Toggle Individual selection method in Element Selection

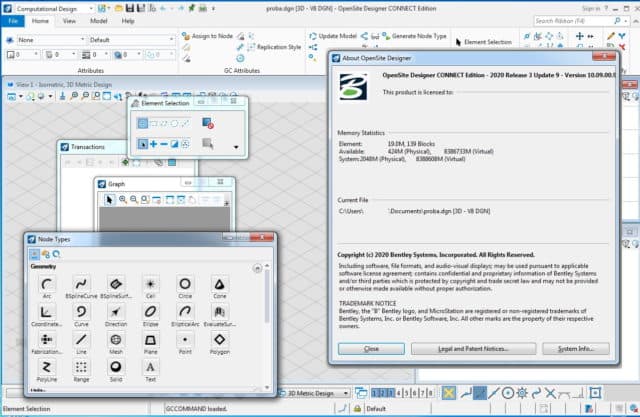click(x=143, y=122)
